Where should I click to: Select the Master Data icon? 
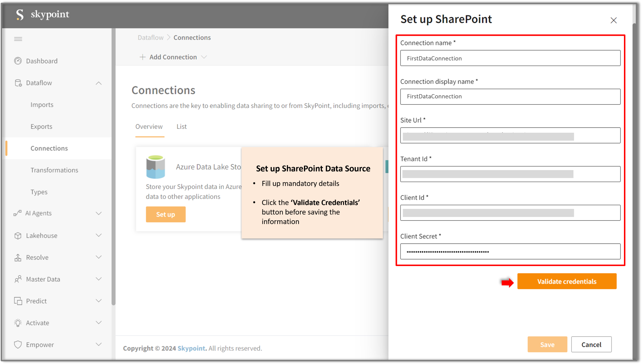tap(18, 279)
